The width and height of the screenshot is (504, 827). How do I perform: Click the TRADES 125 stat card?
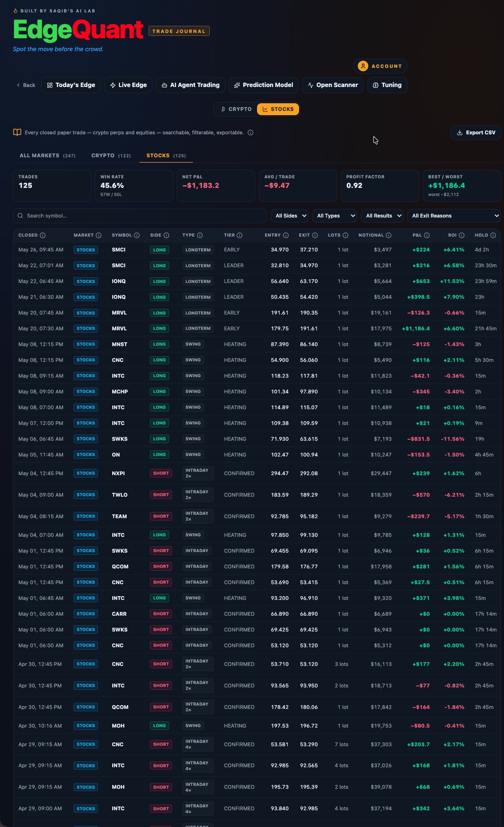click(52, 185)
